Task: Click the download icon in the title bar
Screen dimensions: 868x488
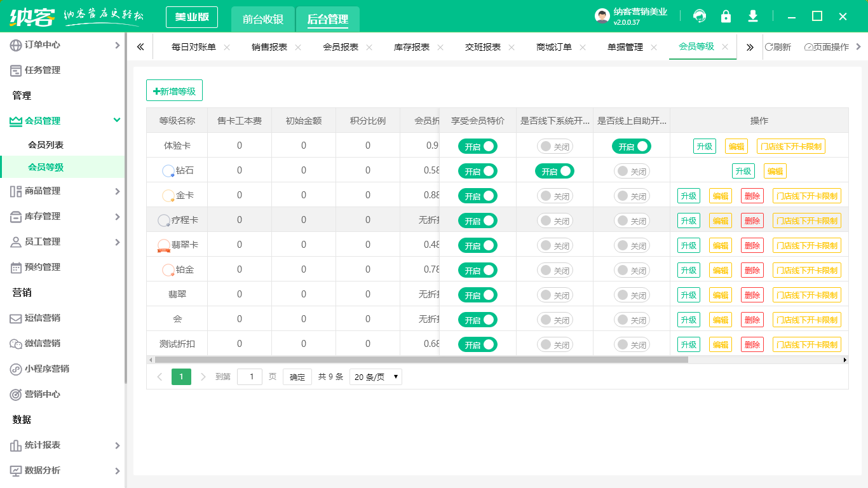Action: click(753, 16)
